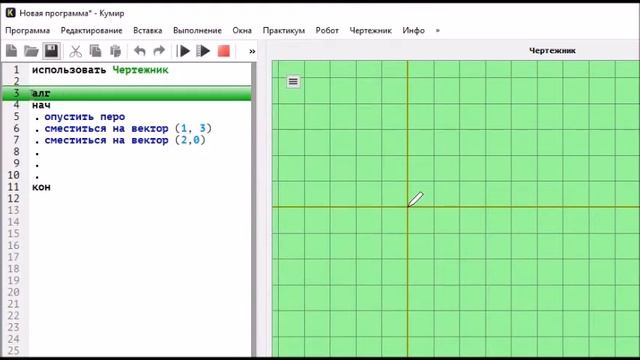The height and width of the screenshot is (360, 640).
Task: Open the Редактирование menu
Action: (91, 31)
